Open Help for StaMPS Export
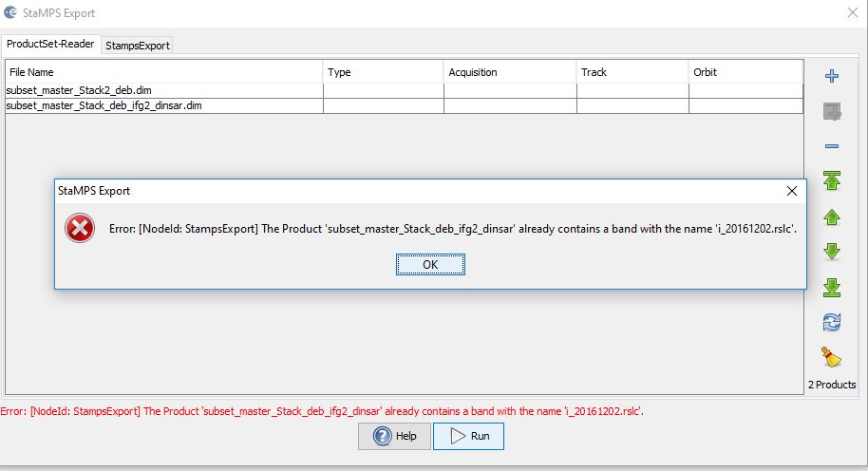Viewport: 868px width, 471px height. tap(394, 436)
